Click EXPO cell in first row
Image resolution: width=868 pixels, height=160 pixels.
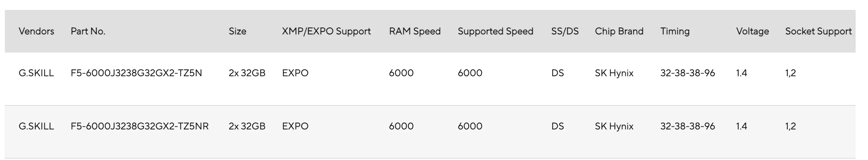click(x=295, y=73)
